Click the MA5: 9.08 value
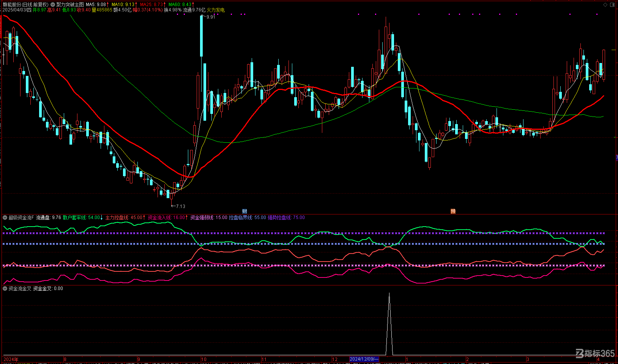This screenshot has height=364, width=618. pos(96,5)
